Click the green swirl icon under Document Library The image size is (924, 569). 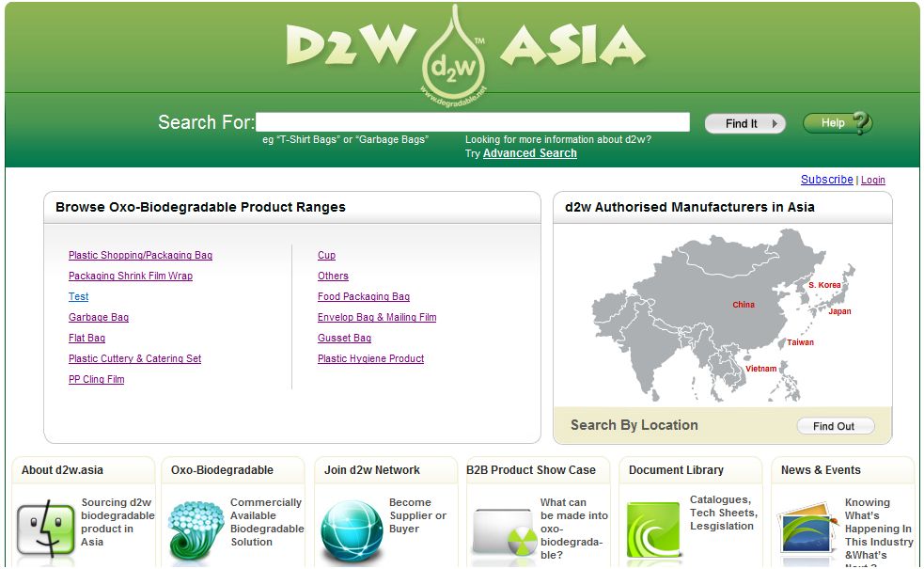tap(653, 529)
